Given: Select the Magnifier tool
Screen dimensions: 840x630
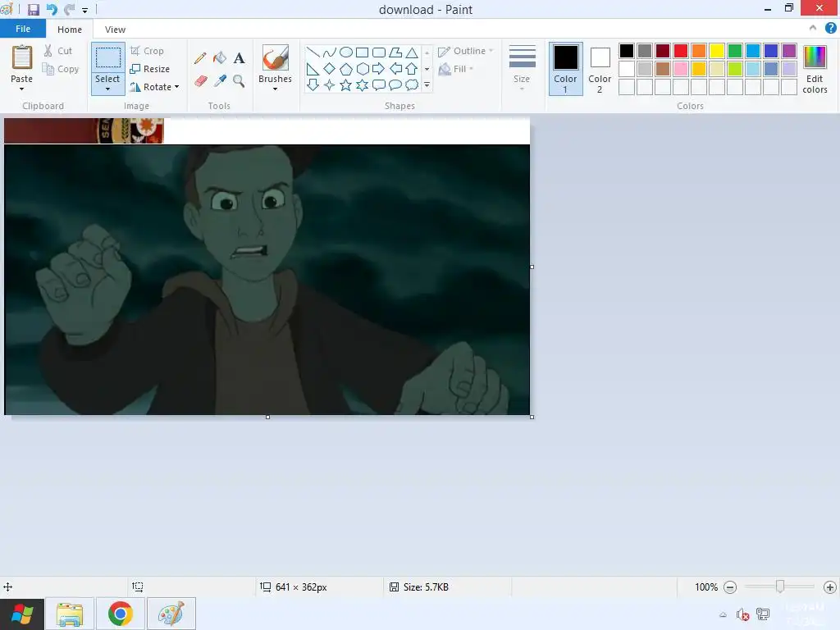Looking at the screenshot, I should [x=239, y=81].
